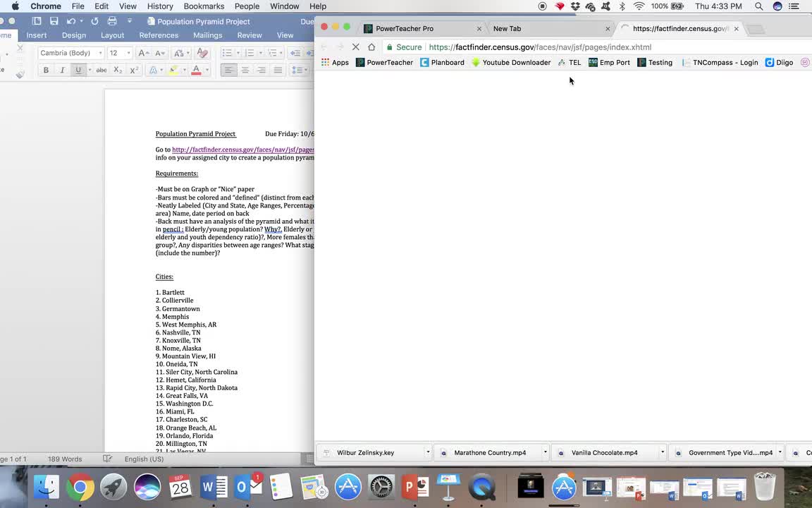Undo last action in Word
The width and height of the screenshot is (812, 508).
click(x=71, y=21)
